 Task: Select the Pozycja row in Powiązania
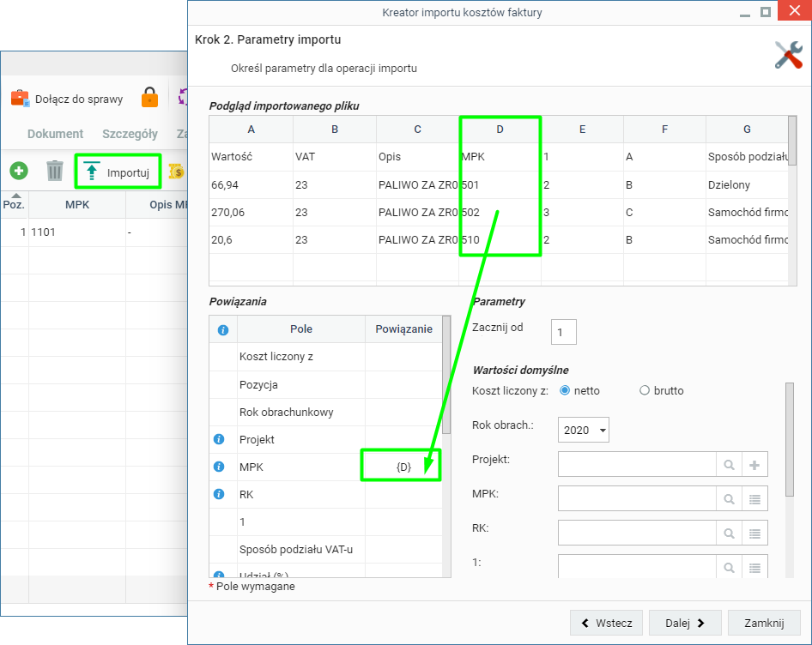pos(326,384)
